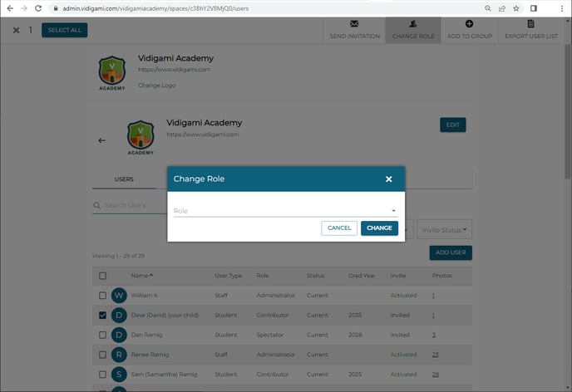Screen dimensions: 572x392
Task: Open Renee Ramig's photos count 23
Action: coord(435,355)
